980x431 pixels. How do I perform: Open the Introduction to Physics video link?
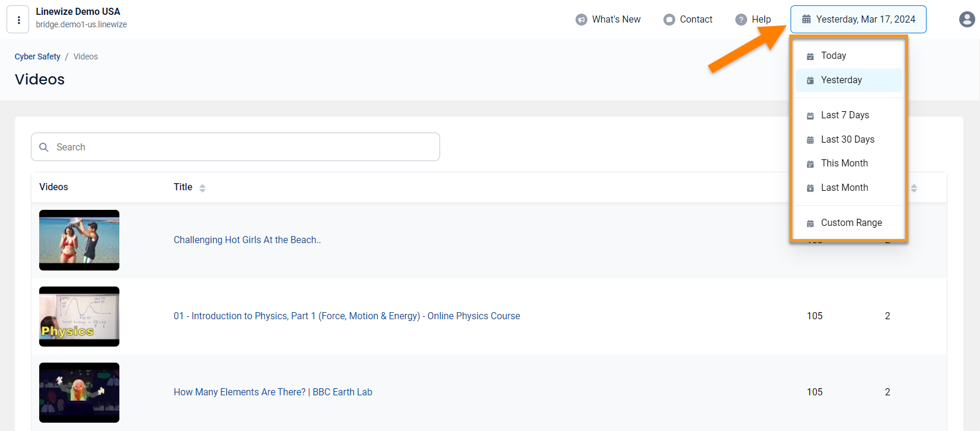[346, 316]
